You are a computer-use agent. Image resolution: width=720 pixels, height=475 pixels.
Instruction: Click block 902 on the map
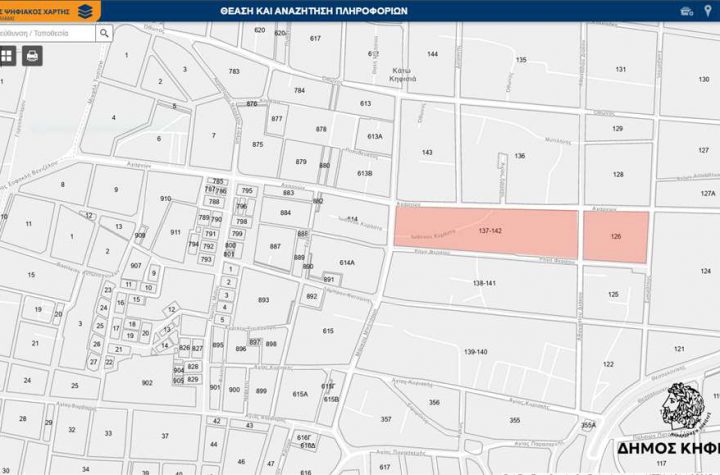point(147,383)
